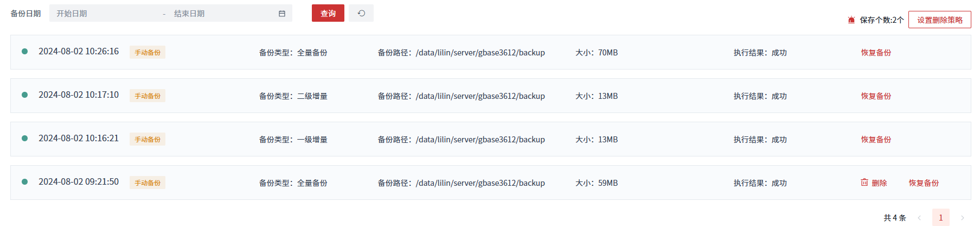The image size is (980, 226).
Task: Click the calendar icon in date range
Action: coord(282,14)
